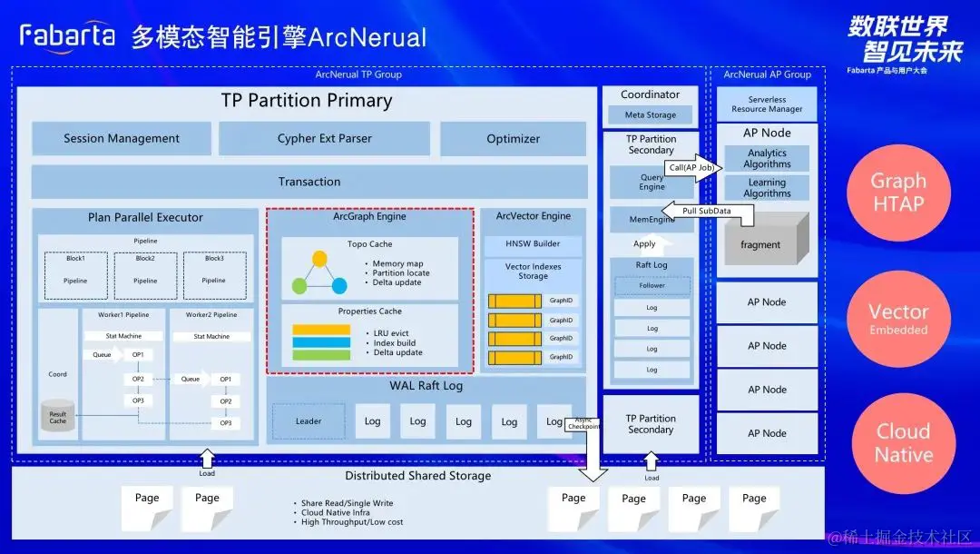
Task: Click the Topo Cache triangle graph icon
Action: [x=318, y=272]
